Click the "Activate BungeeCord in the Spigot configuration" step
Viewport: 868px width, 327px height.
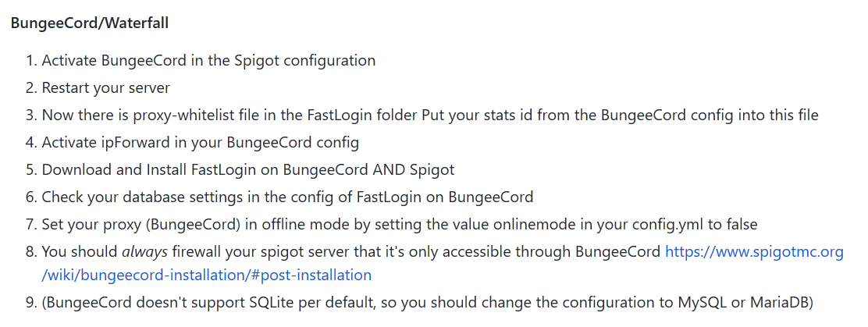point(208,60)
